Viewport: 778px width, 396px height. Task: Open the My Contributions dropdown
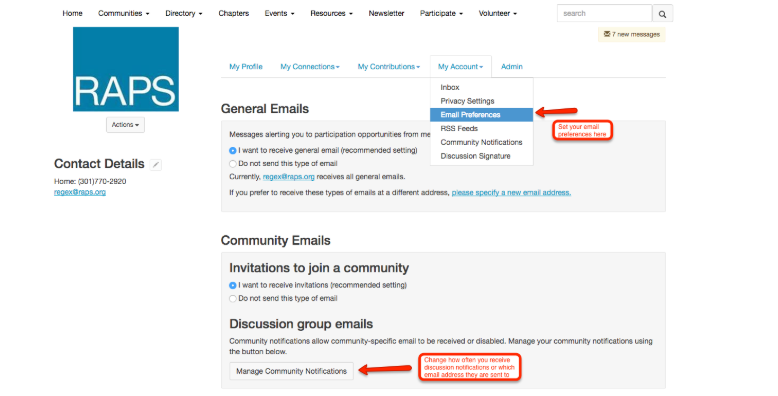click(x=389, y=66)
